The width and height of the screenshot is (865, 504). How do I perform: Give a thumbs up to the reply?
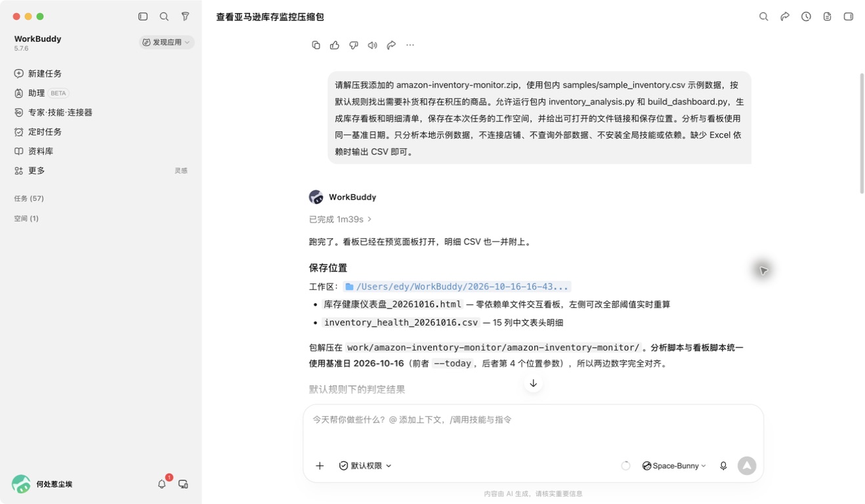pyautogui.click(x=335, y=45)
